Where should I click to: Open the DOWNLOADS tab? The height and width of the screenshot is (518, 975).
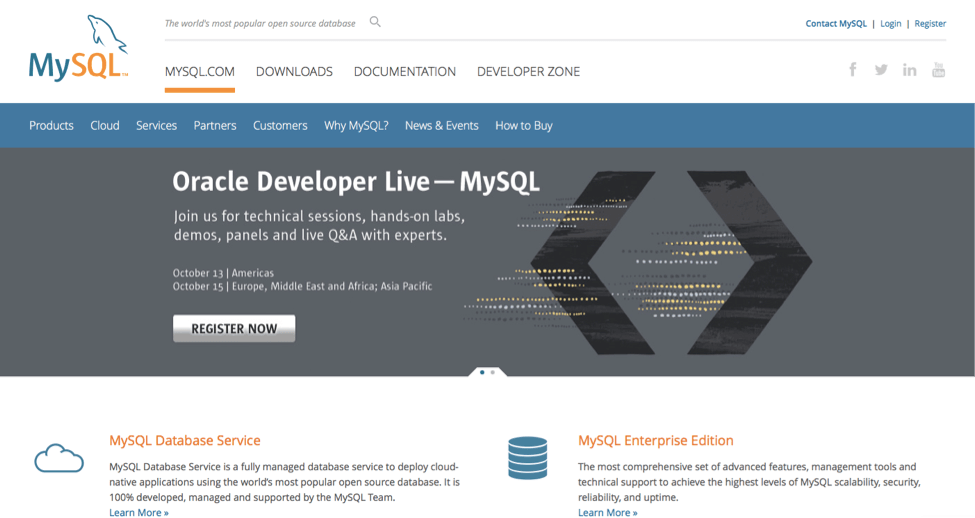294,72
